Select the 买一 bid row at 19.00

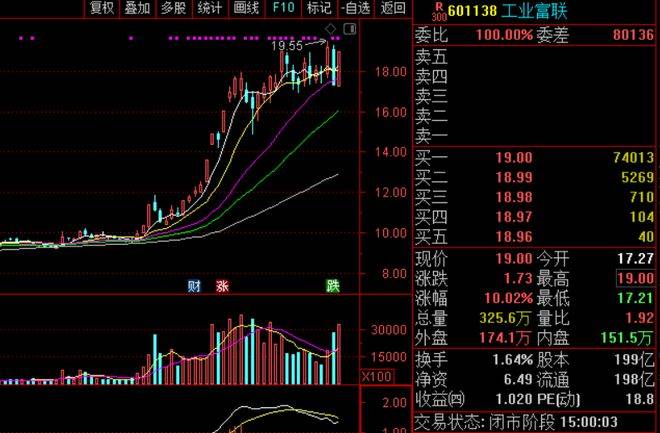pos(535,157)
